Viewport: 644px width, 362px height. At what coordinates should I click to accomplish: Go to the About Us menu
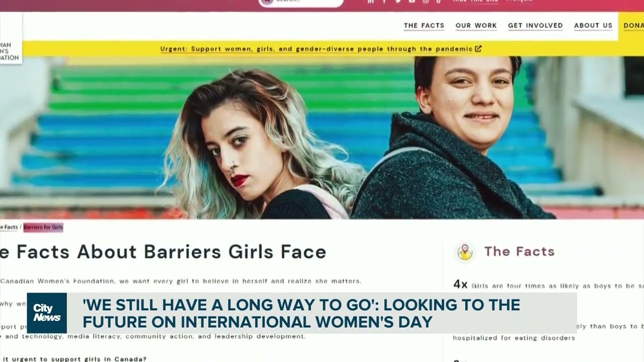coord(593,26)
